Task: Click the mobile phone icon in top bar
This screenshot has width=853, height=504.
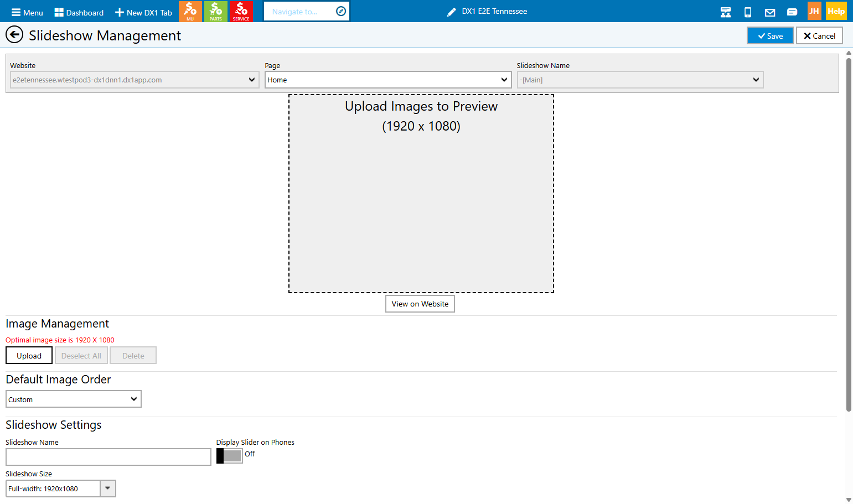Action: (748, 12)
